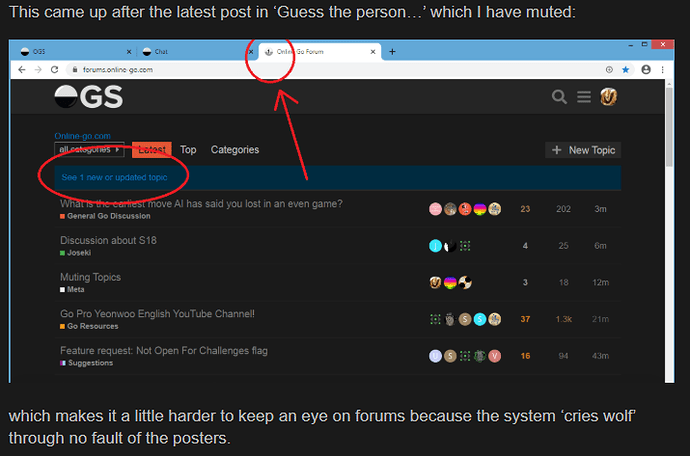Image resolution: width=690 pixels, height=456 pixels.
Task: Open the Muting Topics thread
Action: click(90, 277)
